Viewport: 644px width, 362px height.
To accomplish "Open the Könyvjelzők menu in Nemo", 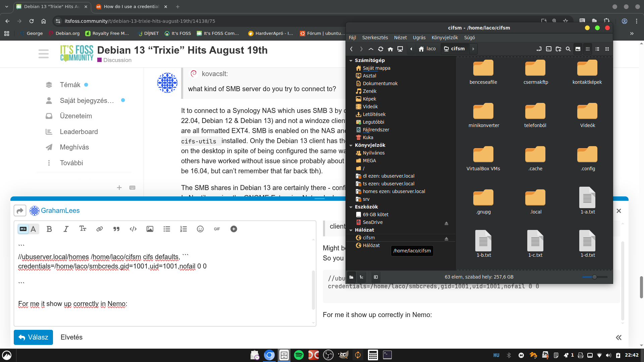I will pos(444,38).
